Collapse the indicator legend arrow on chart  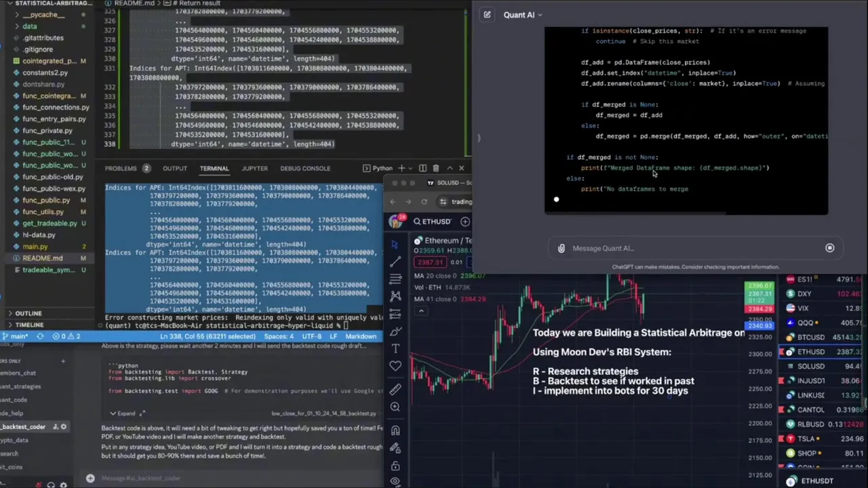[x=421, y=311]
